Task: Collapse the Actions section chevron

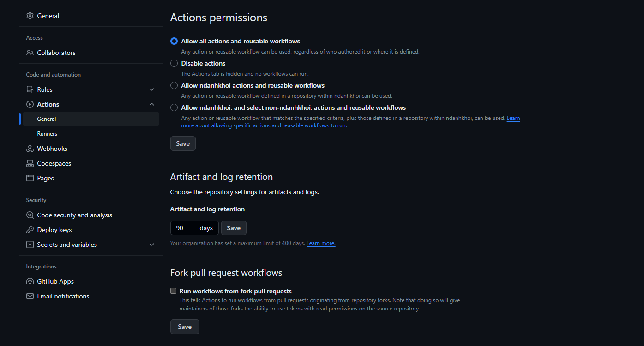Action: pyautogui.click(x=152, y=104)
